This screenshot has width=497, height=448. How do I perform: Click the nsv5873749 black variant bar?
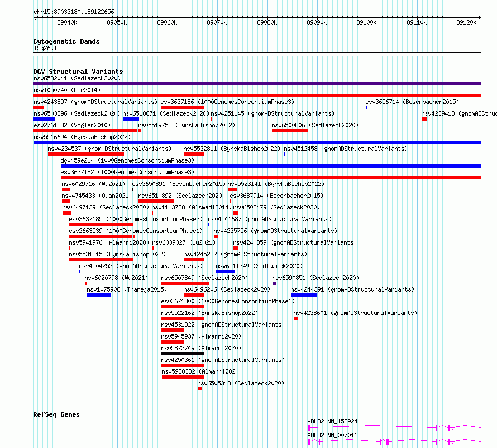point(183,354)
